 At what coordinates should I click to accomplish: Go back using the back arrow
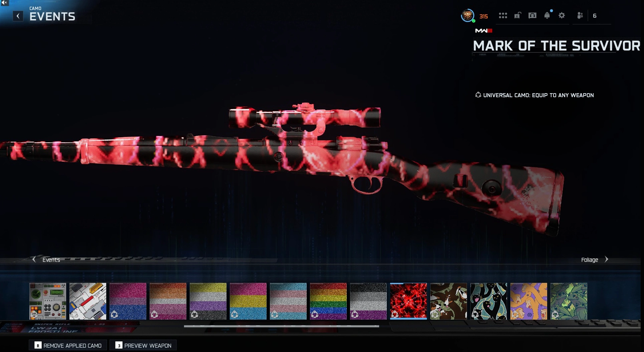18,16
